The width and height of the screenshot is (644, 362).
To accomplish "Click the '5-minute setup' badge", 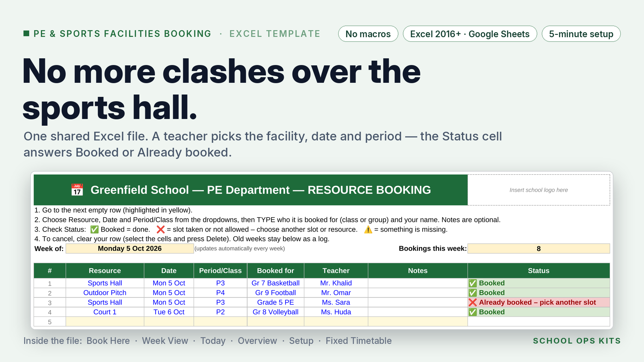I will [x=581, y=34].
